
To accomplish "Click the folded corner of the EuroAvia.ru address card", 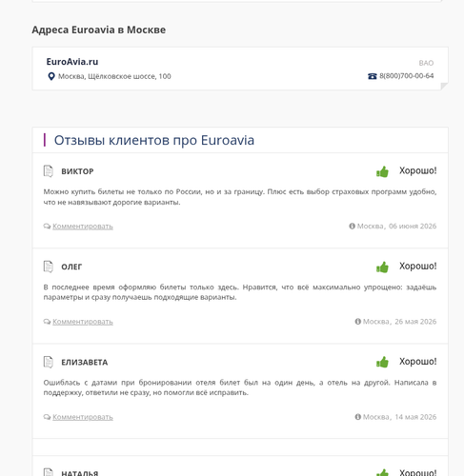I will point(444,86).
